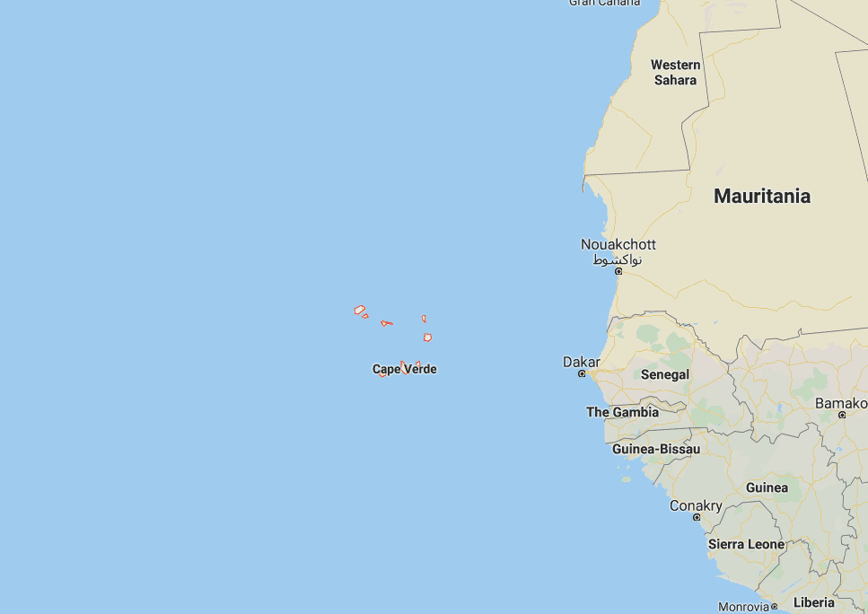The height and width of the screenshot is (614, 868).
Task: Click the elongated São Nicolau island outline
Action: point(386,323)
